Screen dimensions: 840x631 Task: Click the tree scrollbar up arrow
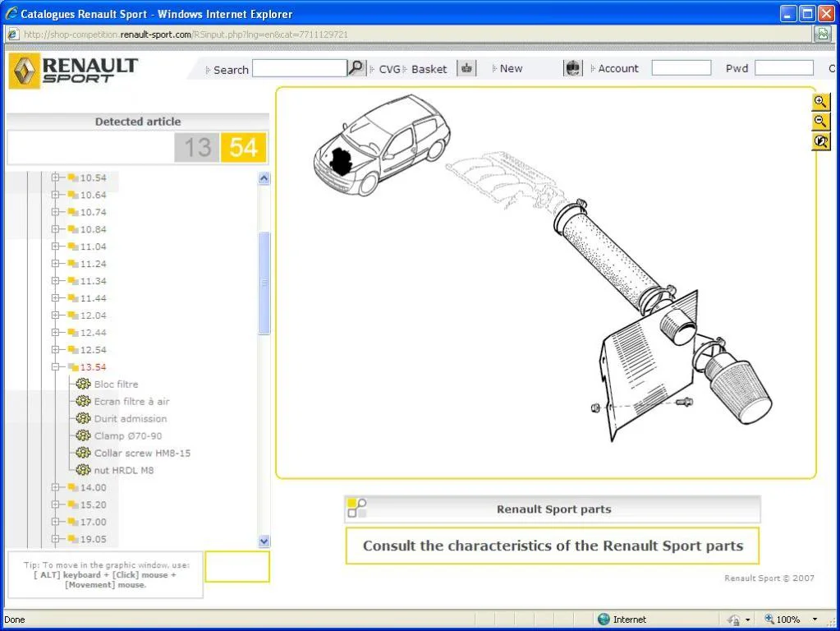264,178
